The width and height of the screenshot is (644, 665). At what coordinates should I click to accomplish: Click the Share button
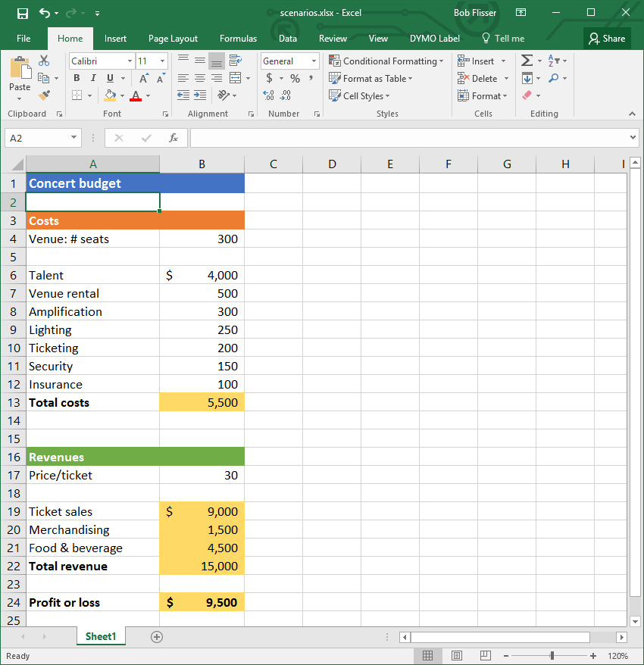coord(607,39)
